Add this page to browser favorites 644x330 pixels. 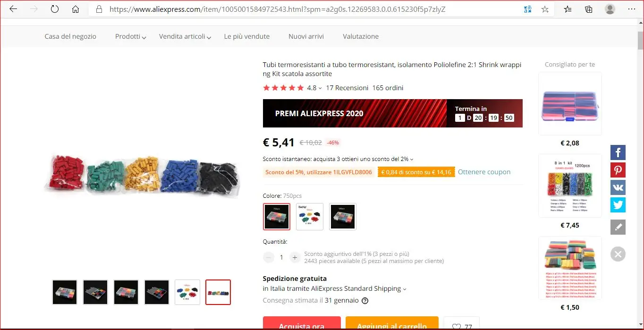click(x=545, y=9)
